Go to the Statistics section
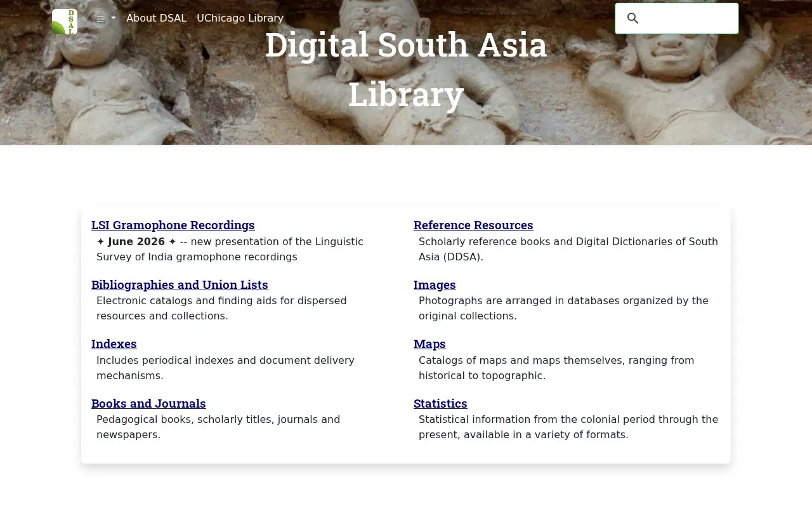 (x=440, y=404)
